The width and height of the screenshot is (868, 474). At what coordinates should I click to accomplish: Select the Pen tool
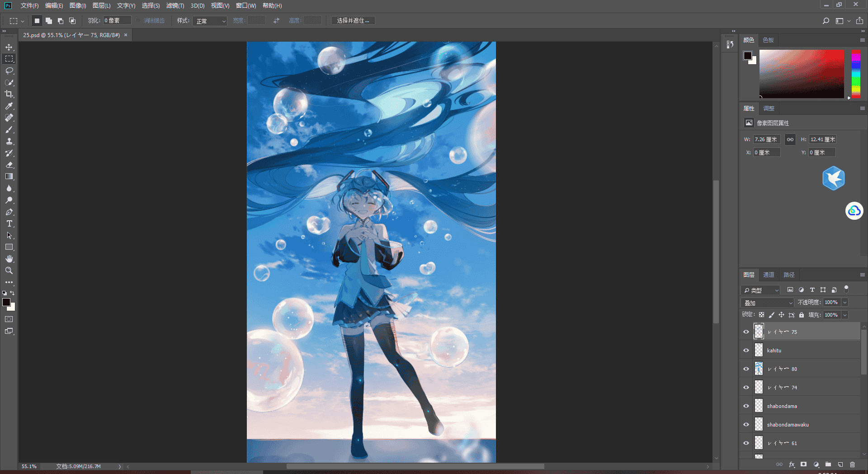click(9, 212)
